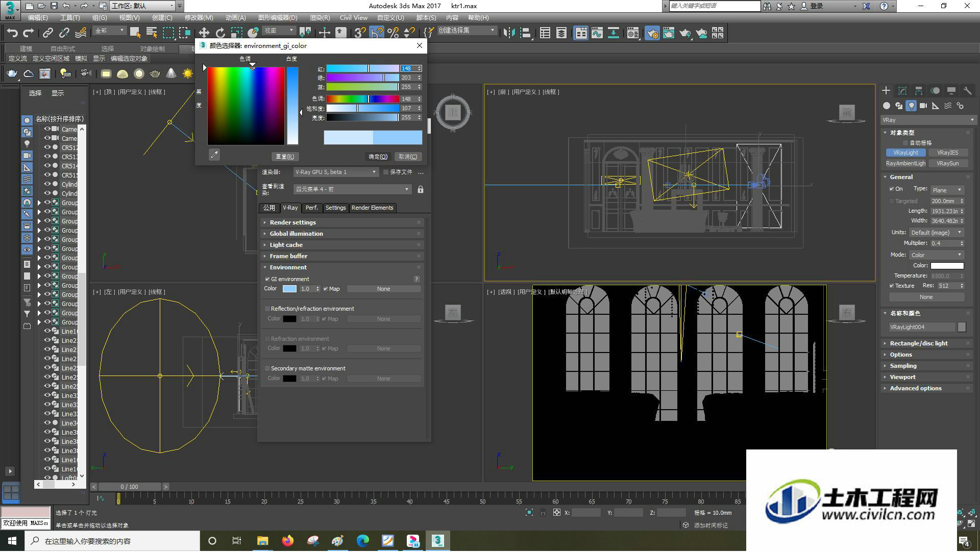Viewport: 980px width, 552px height.
Task: Click the lock icon next to view to render
Action: (x=420, y=189)
